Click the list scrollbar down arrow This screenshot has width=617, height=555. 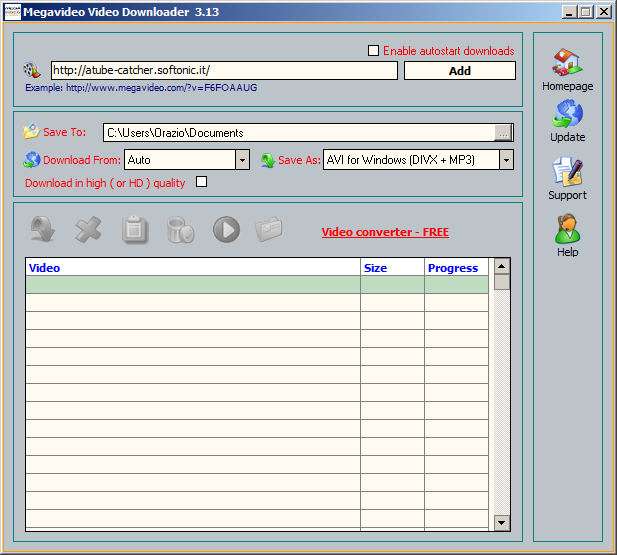(502, 523)
